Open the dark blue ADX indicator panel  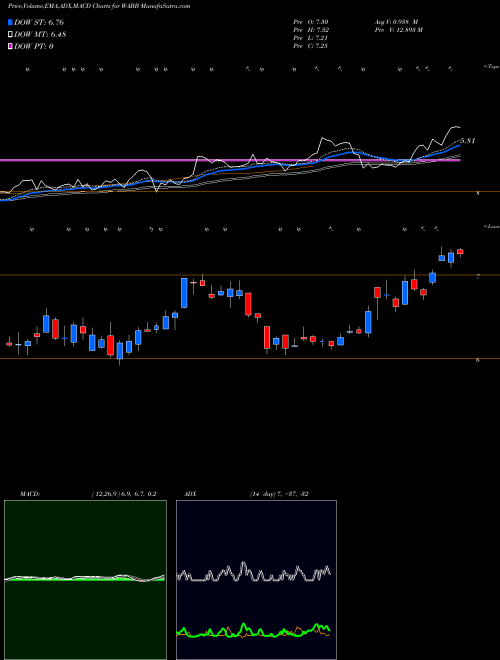(x=256, y=580)
